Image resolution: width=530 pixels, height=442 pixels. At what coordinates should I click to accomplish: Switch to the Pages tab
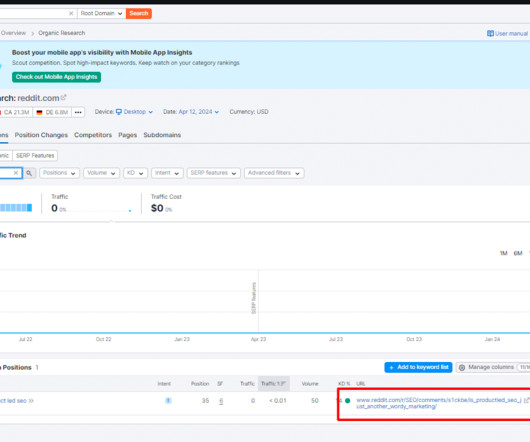click(x=127, y=135)
